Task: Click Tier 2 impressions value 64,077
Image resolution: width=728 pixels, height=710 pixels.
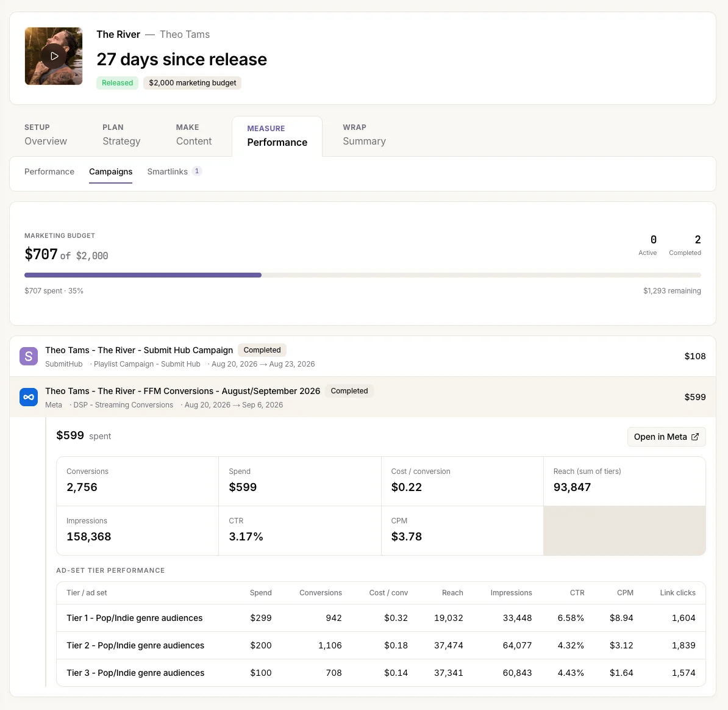Action: [x=517, y=645]
